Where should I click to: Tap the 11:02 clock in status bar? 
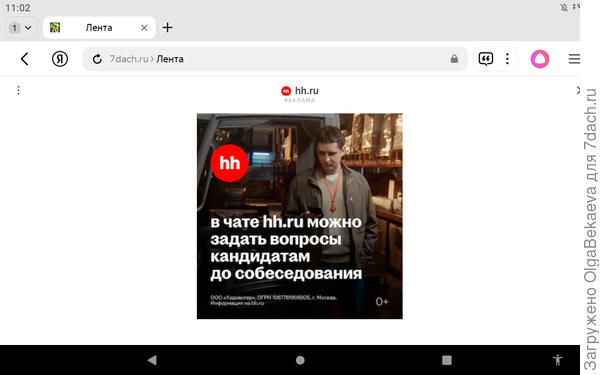(18, 8)
